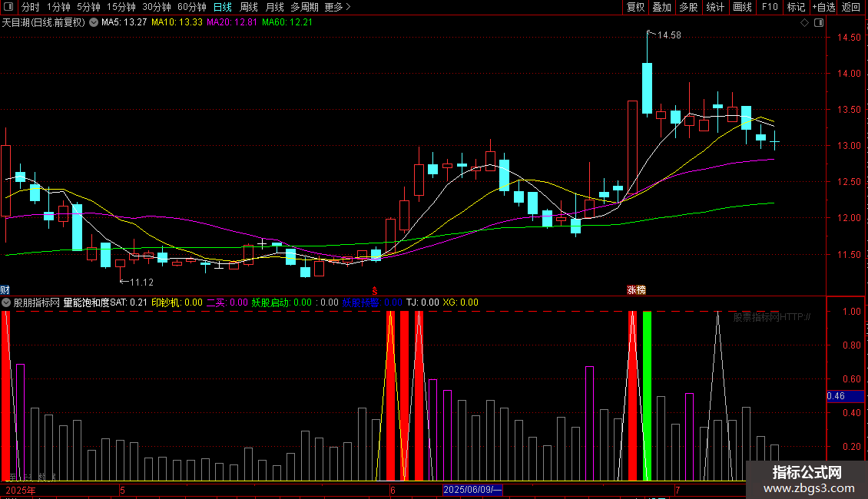Select the 5分钟 period tab
Screen dimensions: 868x499
(88, 7)
